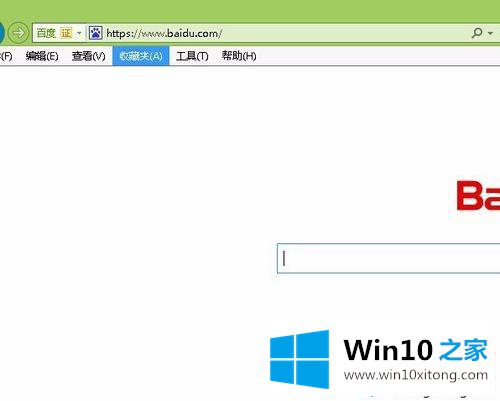Click the 百度 site identity label
The height and width of the screenshot is (401, 500).
46,33
